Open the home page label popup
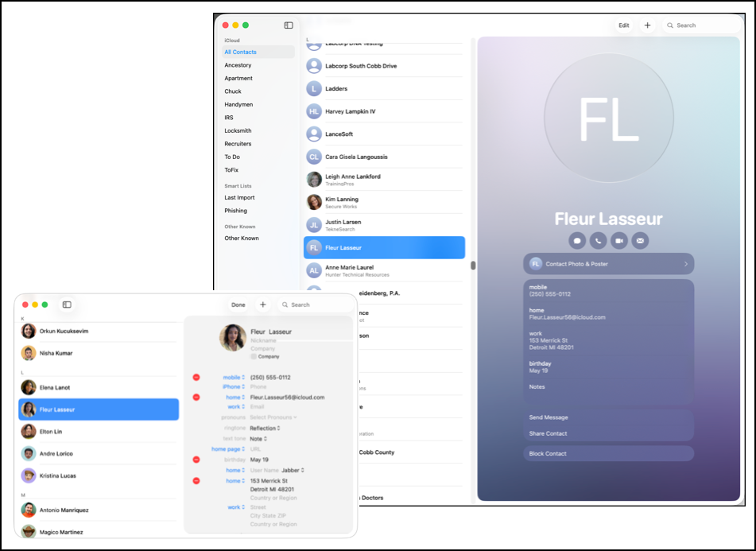 228,448
